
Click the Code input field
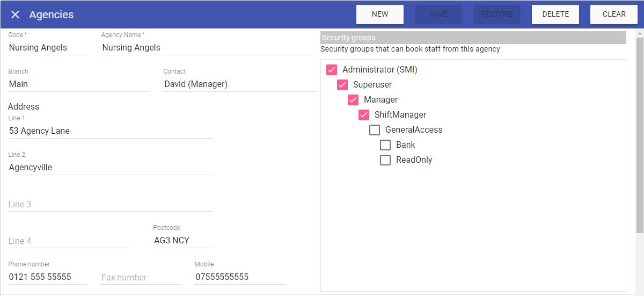48,48
